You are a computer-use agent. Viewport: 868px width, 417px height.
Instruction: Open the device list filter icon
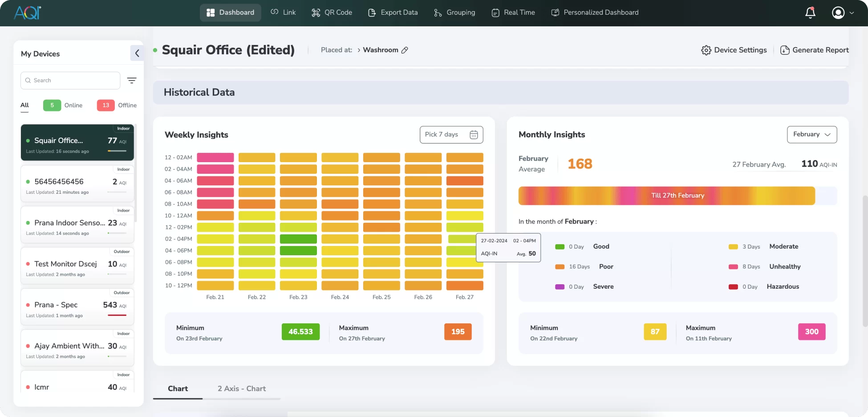click(x=132, y=81)
